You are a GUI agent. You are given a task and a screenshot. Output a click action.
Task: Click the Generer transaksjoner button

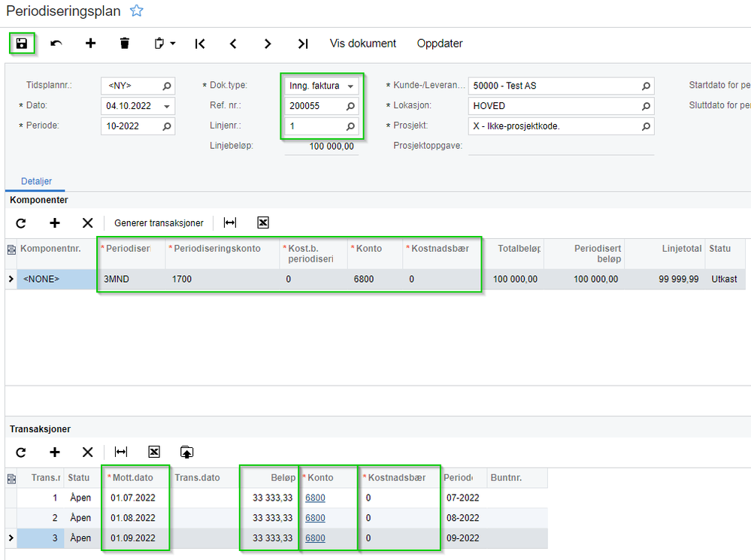point(159,222)
